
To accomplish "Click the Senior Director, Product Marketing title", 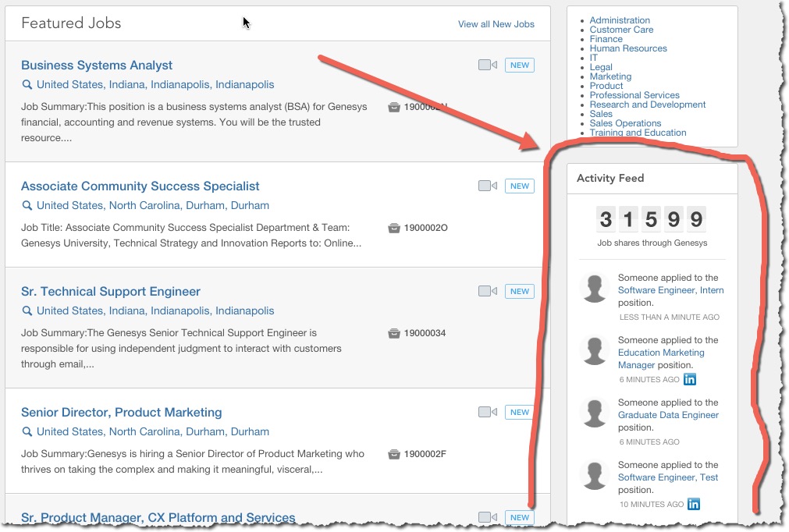I will (x=121, y=413).
